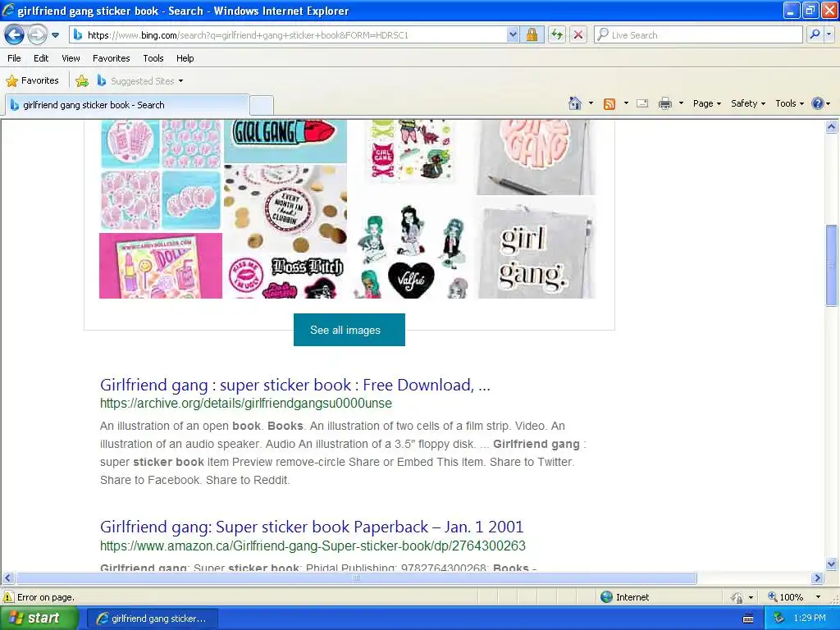Click the Print icon
The height and width of the screenshot is (630, 840).
tap(664, 104)
